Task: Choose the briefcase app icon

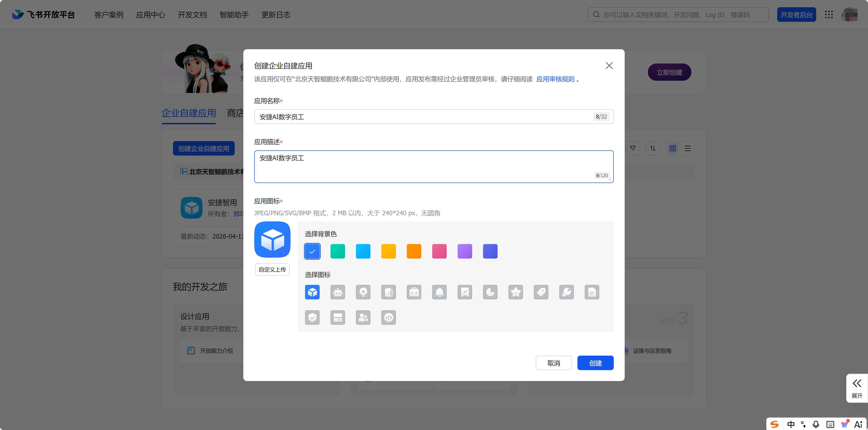Action: [414, 292]
